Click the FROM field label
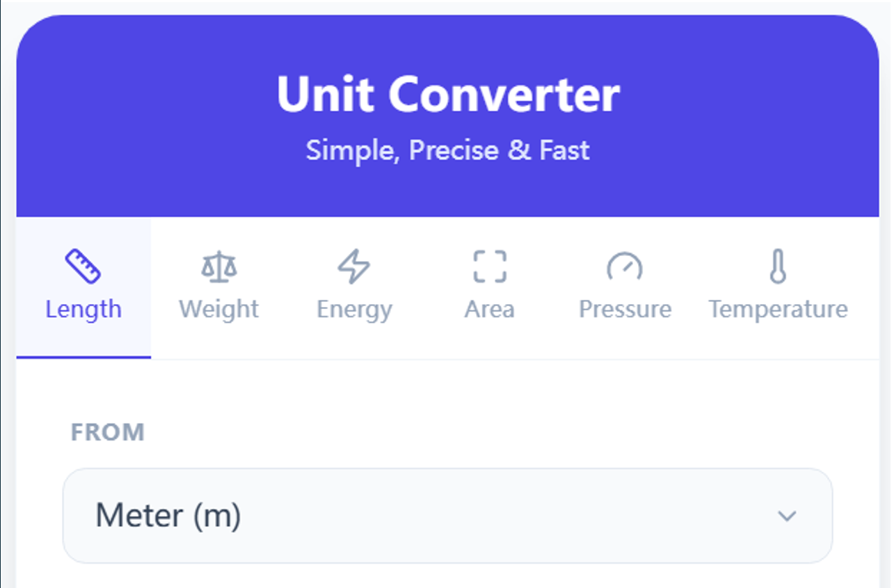 108,431
